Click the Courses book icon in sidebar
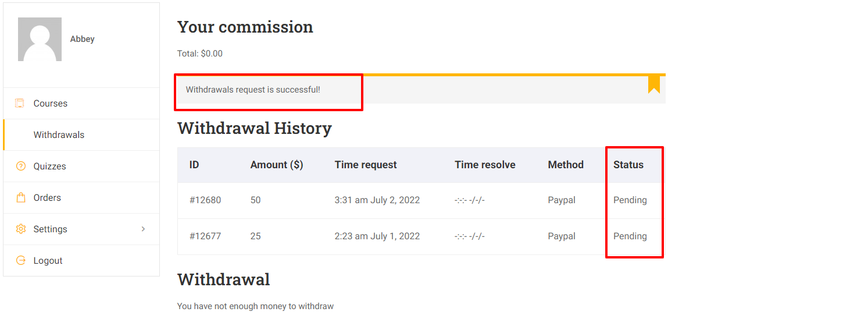 (20, 103)
